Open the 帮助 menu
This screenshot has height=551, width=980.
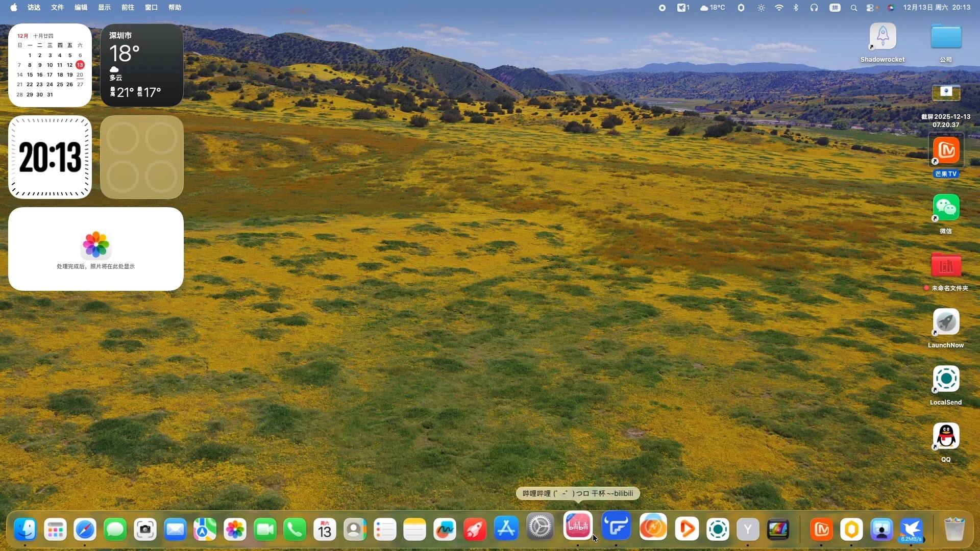175,7
